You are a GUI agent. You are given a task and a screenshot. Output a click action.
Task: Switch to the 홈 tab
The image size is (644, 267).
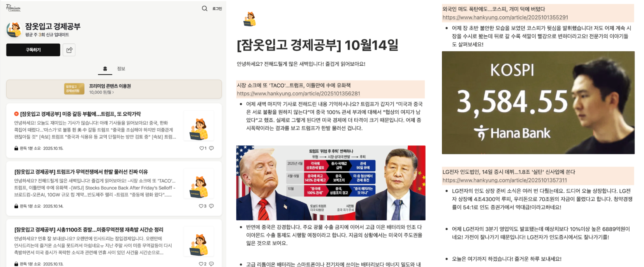[105, 69]
